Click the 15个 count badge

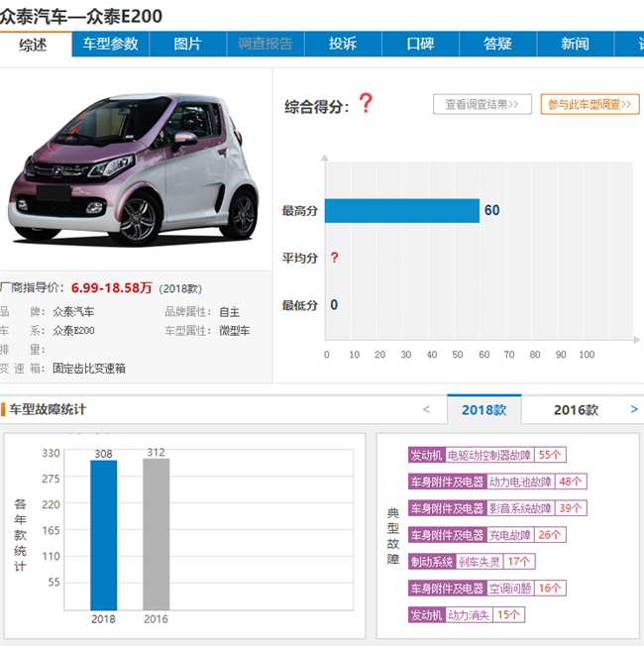point(508,615)
